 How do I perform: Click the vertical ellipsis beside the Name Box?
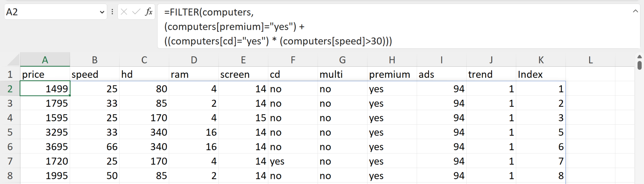[112, 12]
